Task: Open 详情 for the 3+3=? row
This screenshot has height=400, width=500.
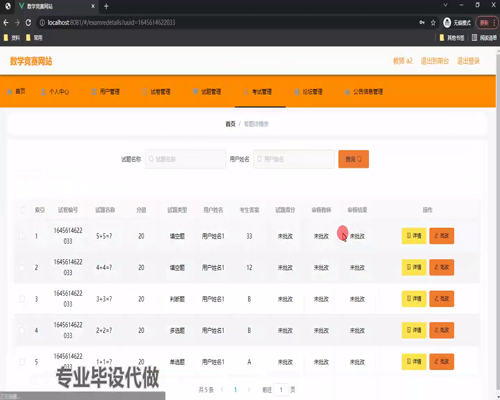Action: 414,299
